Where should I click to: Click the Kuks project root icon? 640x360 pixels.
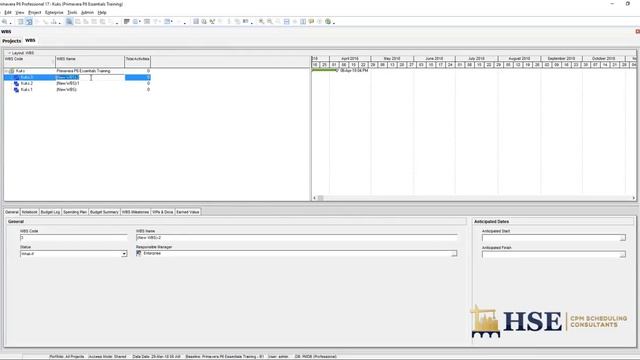tap(11, 71)
